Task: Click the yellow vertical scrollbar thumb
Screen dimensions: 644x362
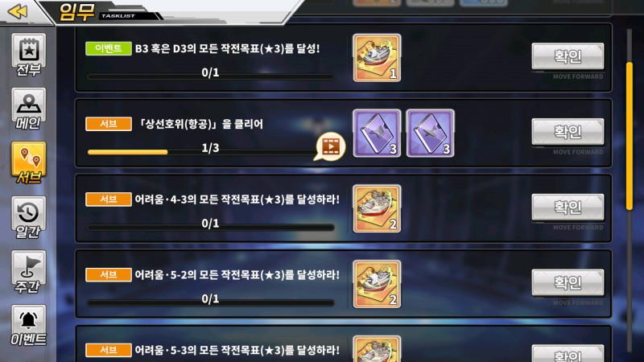Action: [x=630, y=136]
